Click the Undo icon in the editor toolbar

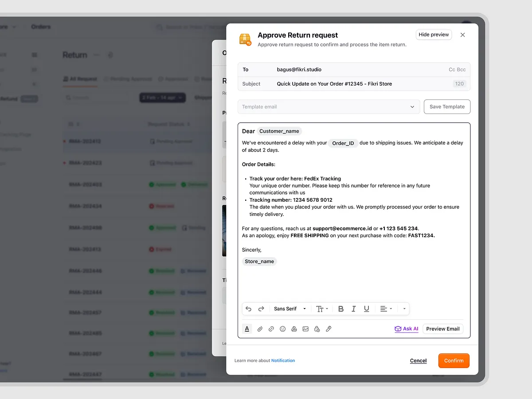point(249,309)
